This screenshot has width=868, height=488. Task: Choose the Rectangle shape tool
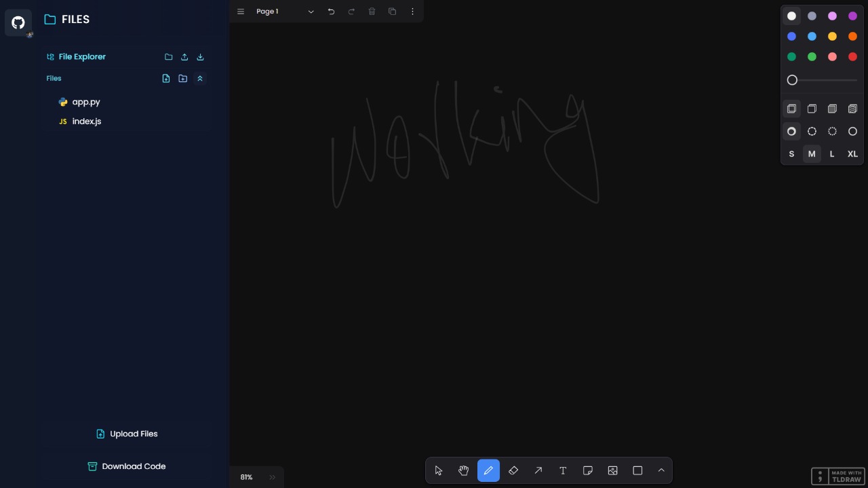coord(637,470)
